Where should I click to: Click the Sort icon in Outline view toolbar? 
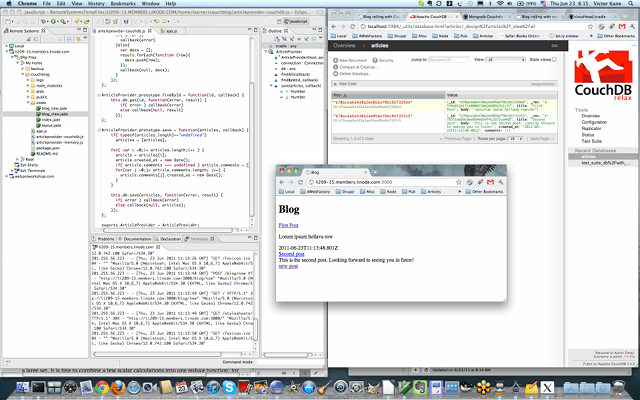pyautogui.click(x=277, y=39)
